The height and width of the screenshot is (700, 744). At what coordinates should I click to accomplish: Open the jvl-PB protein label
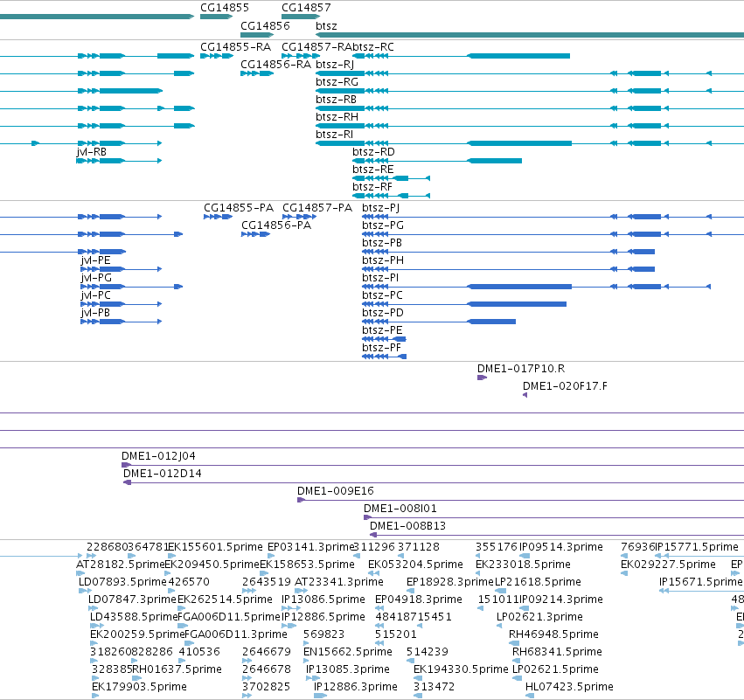[95, 313]
